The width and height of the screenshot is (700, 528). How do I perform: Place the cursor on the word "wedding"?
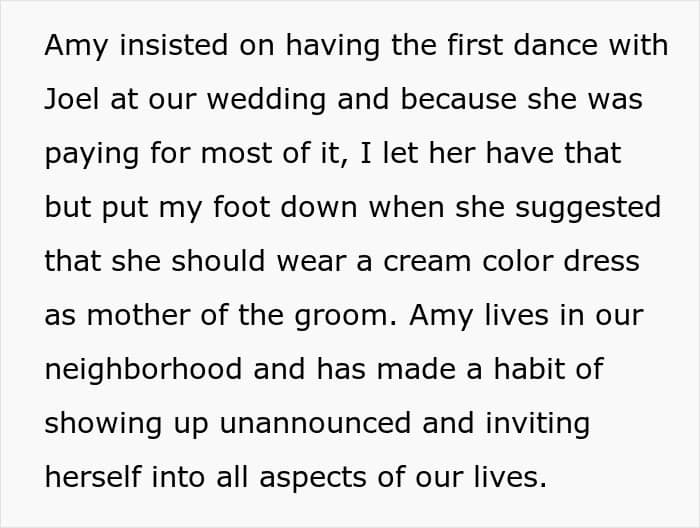pyautogui.click(x=266, y=99)
